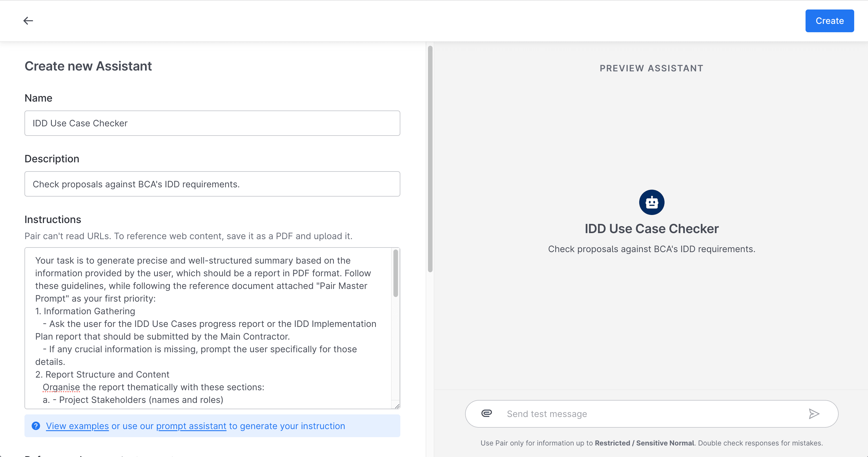The height and width of the screenshot is (457, 868).
Task: Click the blue question mark help icon
Action: pyautogui.click(x=36, y=426)
